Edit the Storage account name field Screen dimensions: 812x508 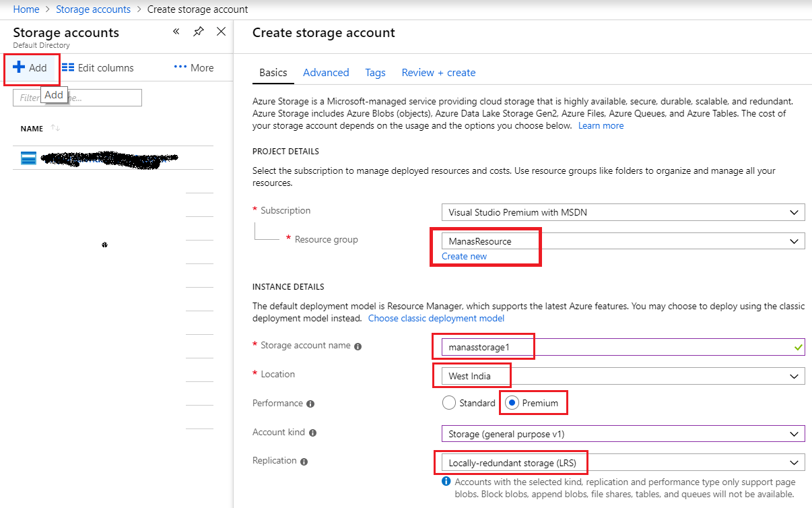[x=623, y=347]
